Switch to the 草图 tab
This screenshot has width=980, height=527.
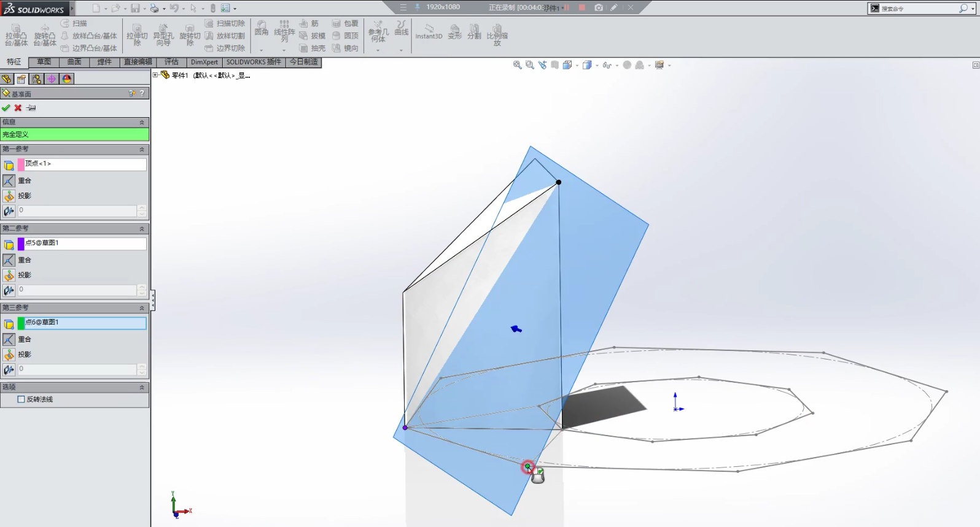click(x=44, y=62)
